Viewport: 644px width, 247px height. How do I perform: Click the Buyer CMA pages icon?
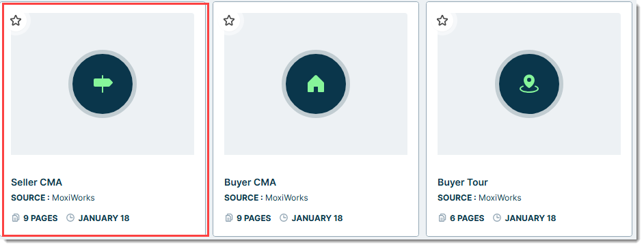pos(229,218)
